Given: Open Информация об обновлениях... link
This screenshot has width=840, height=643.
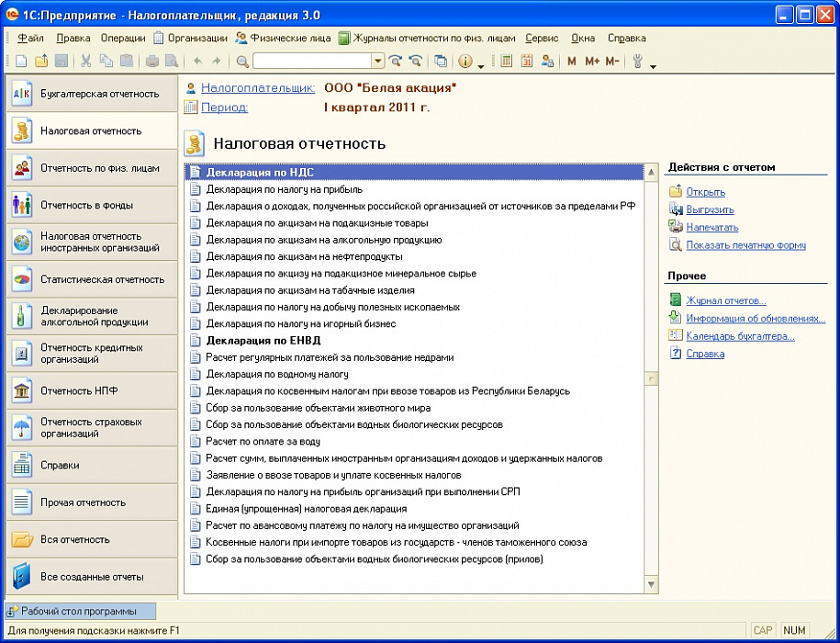Looking at the screenshot, I should [756, 318].
